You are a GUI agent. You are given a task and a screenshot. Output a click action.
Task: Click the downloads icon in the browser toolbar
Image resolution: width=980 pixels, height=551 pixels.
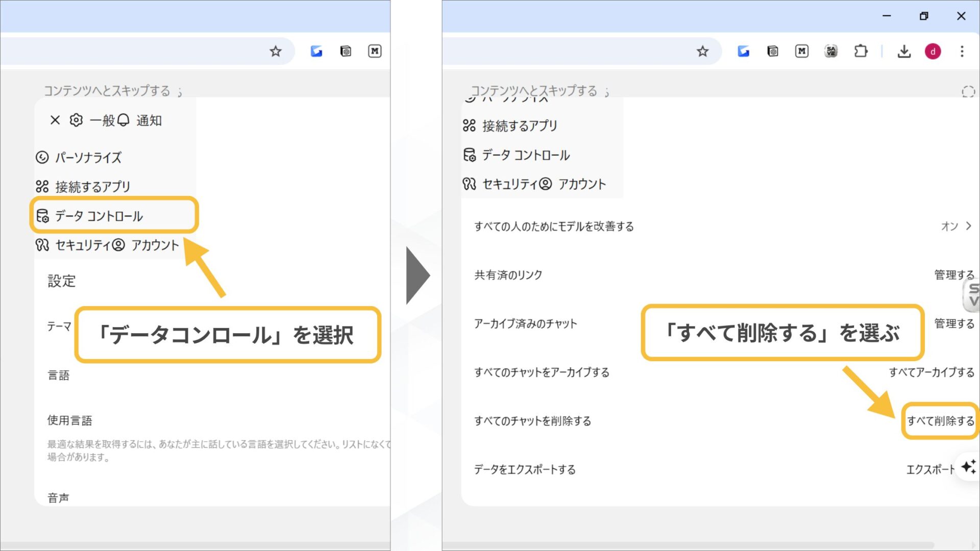coord(904,51)
